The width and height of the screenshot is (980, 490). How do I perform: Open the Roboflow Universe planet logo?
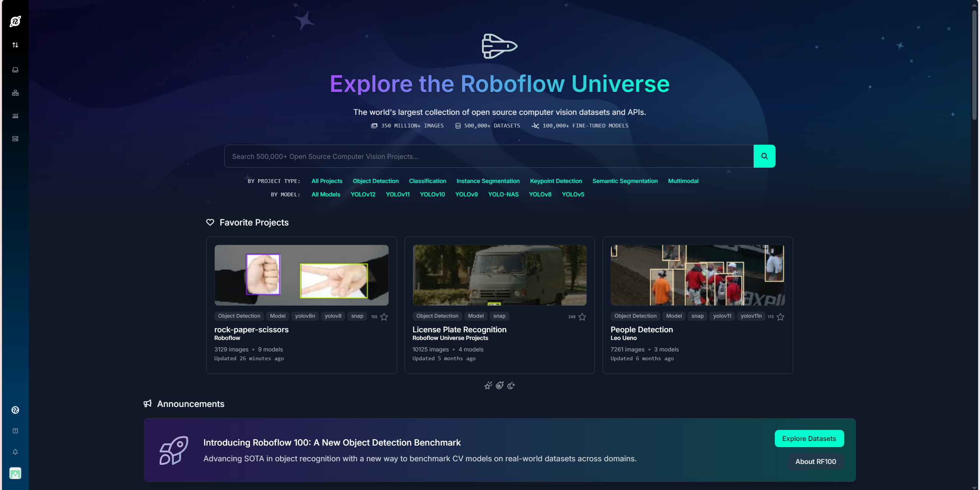[x=15, y=21]
